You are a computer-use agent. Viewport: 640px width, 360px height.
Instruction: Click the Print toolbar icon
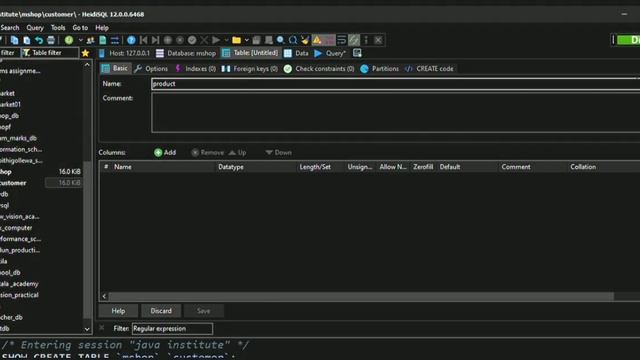[x=51, y=40]
